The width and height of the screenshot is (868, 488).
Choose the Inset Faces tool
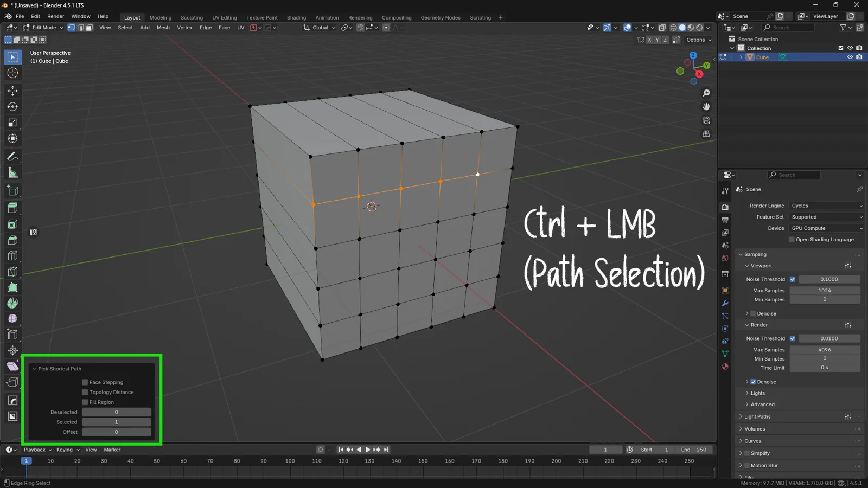point(12,224)
